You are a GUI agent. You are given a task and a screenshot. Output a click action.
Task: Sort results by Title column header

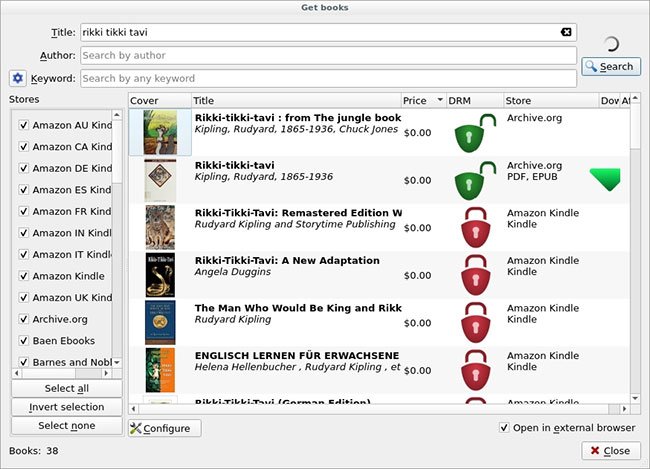[x=296, y=100]
